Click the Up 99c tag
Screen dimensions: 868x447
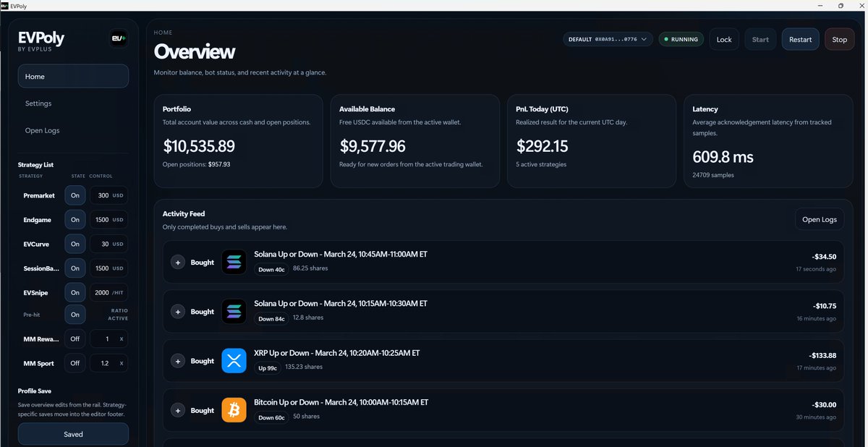coord(268,367)
